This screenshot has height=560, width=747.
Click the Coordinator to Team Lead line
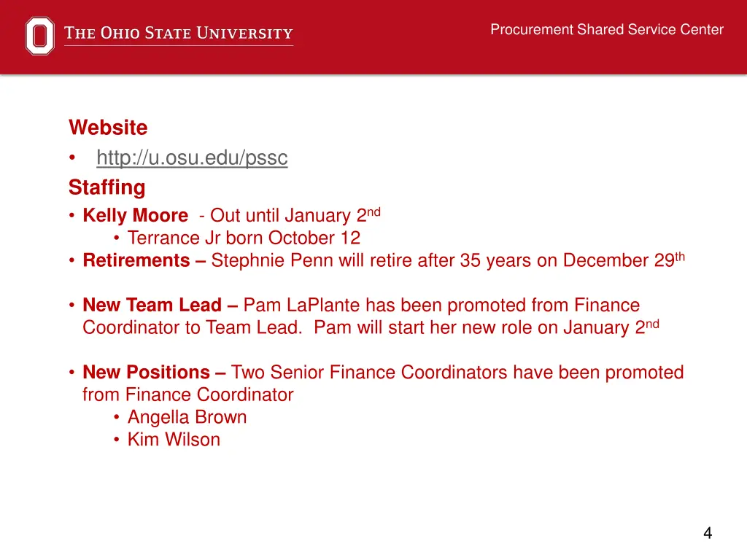click(x=193, y=327)
